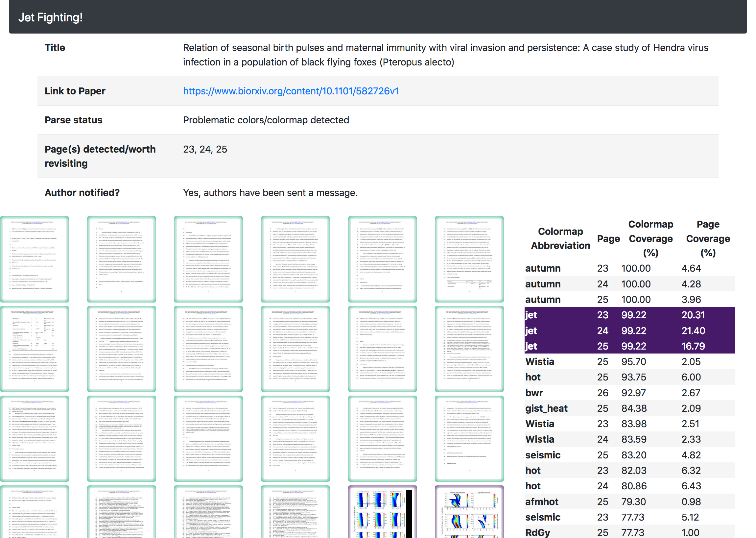Click first references page thumbnail in bottom row
The image size is (756, 538).
tap(121, 512)
